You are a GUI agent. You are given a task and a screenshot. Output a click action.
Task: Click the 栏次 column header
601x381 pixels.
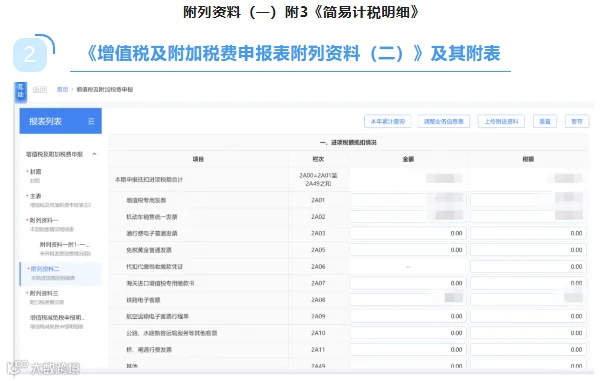[318, 159]
